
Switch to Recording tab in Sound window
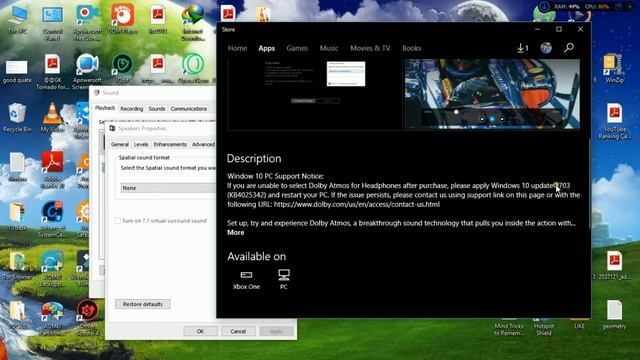(131, 109)
